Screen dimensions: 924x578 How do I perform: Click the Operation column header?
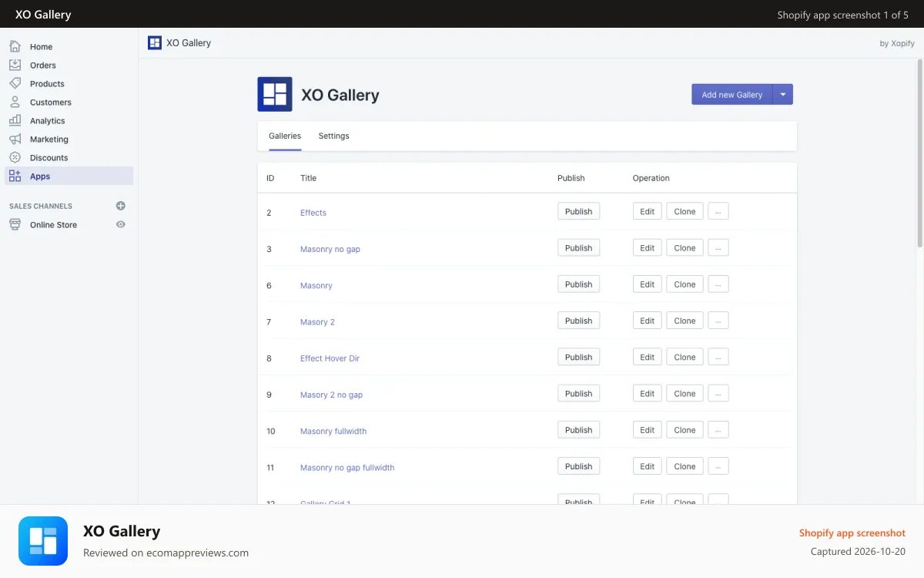(651, 178)
